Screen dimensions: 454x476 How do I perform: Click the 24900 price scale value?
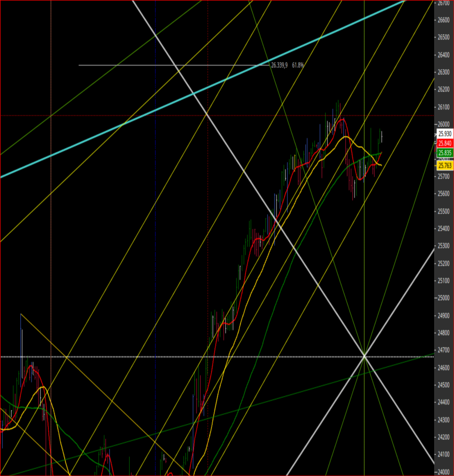444,316
